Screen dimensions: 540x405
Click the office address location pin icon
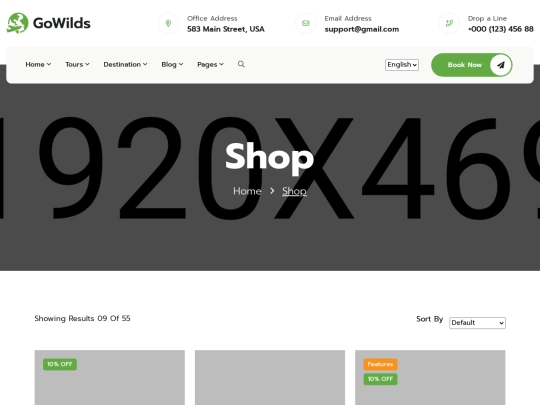[x=168, y=23]
